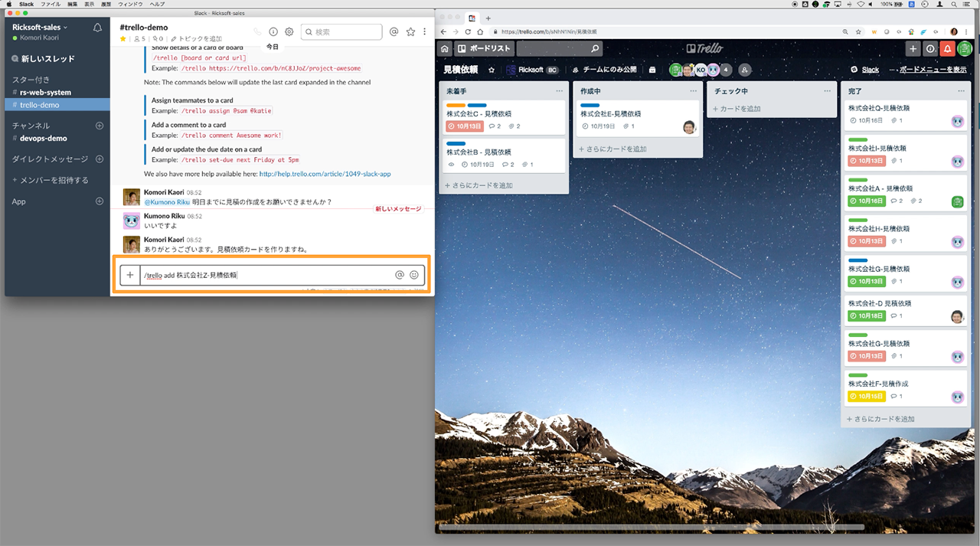Open channel details info icon in Slack
The image size is (980, 546).
click(x=273, y=32)
